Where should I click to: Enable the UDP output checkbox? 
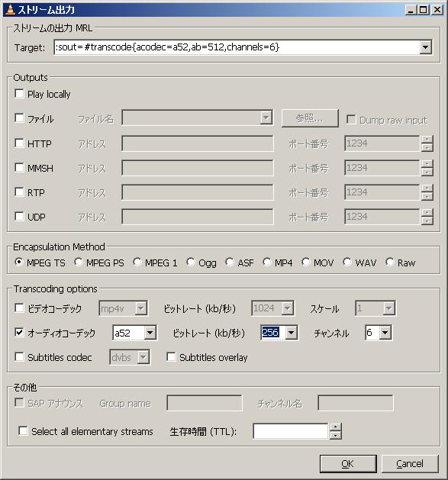click(x=19, y=217)
